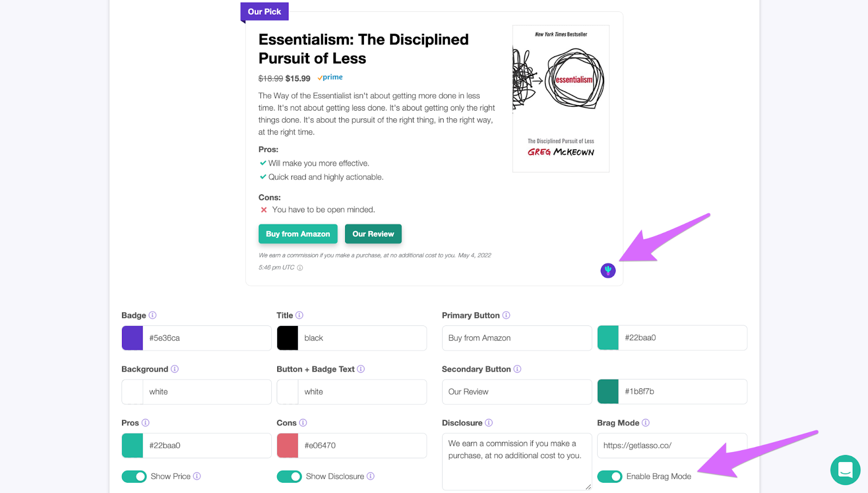
Task: Click the Secondary Button info icon
Action: 518,369
